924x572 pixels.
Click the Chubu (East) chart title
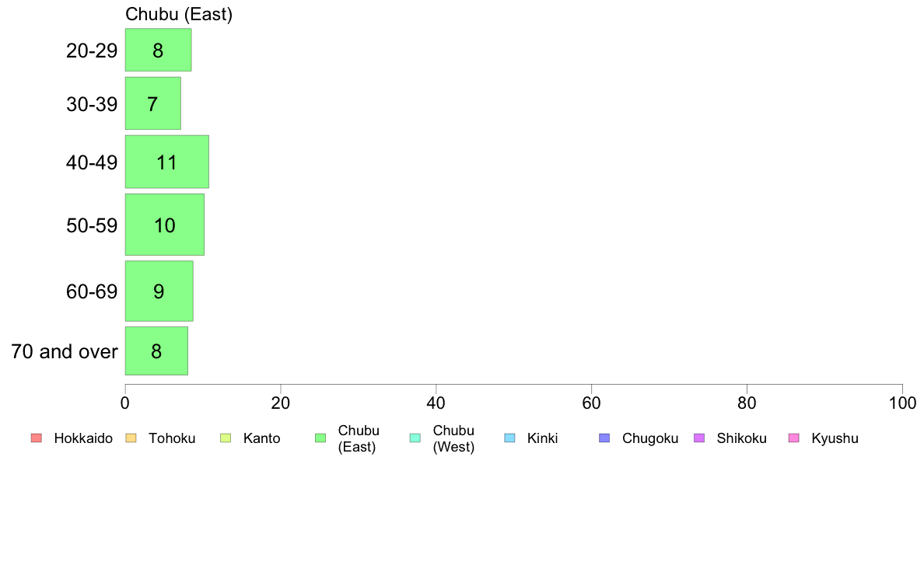(179, 14)
